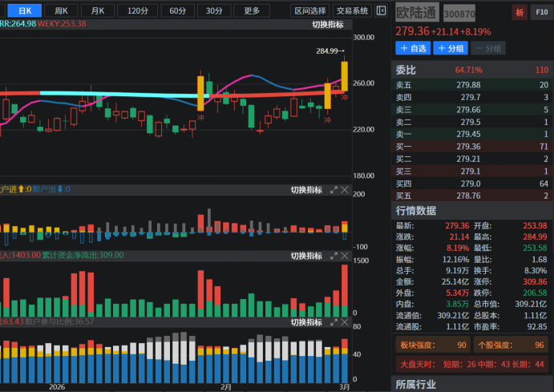Expand the 散户 indicator panel to full size
This screenshot has height=392, width=554.
(334, 190)
